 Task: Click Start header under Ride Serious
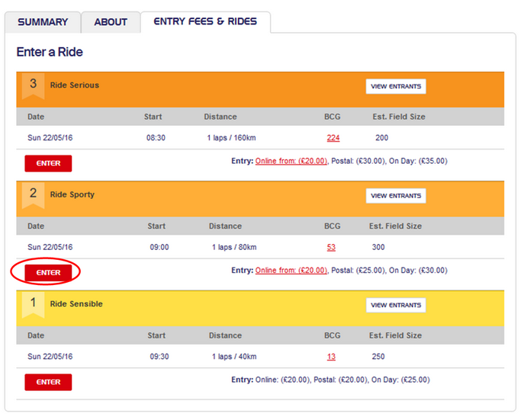(153, 117)
